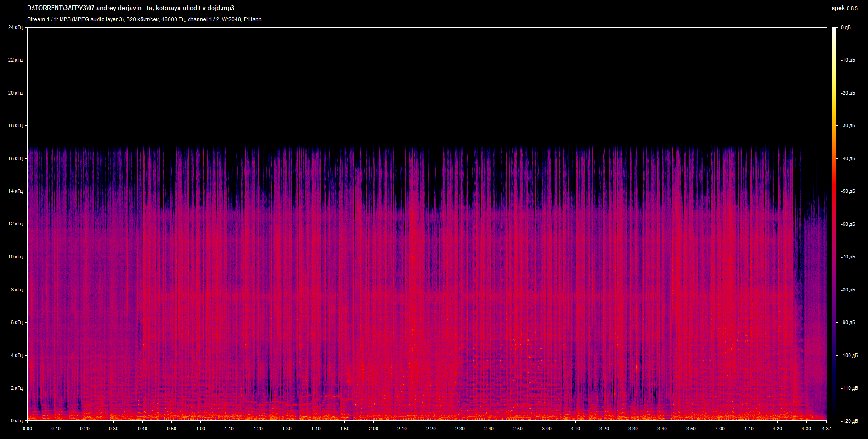Click the 20 кГц frequency axis label
868x439 pixels.
click(x=15, y=93)
